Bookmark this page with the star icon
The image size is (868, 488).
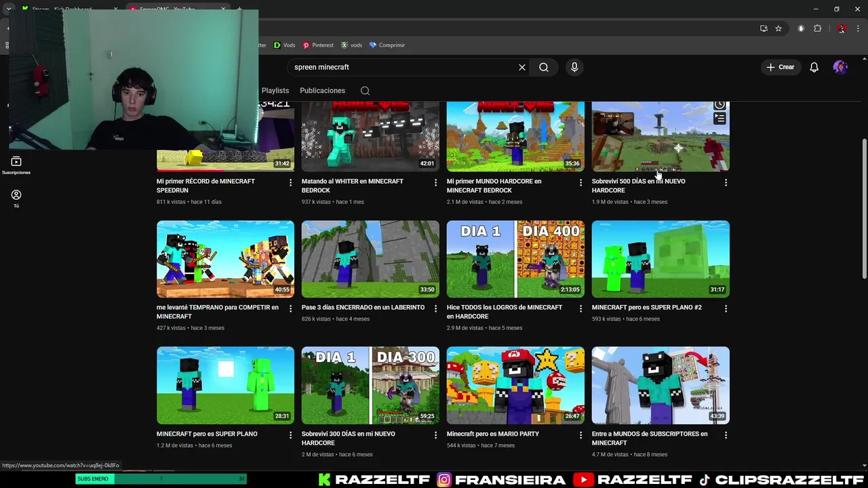click(778, 28)
